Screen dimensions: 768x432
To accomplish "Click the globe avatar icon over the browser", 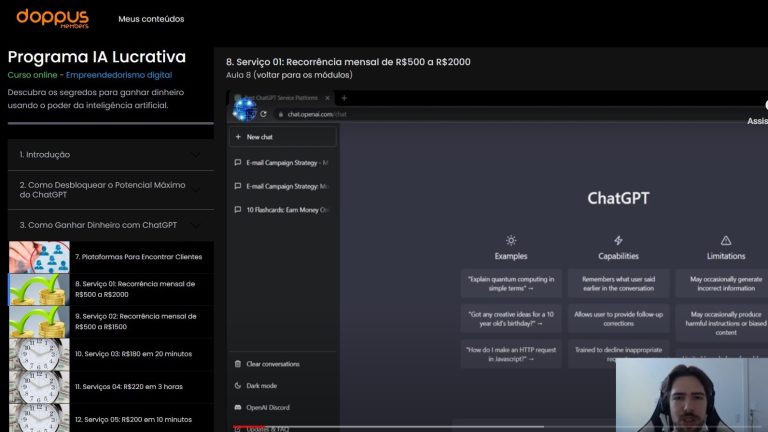I will pyautogui.click(x=244, y=109).
